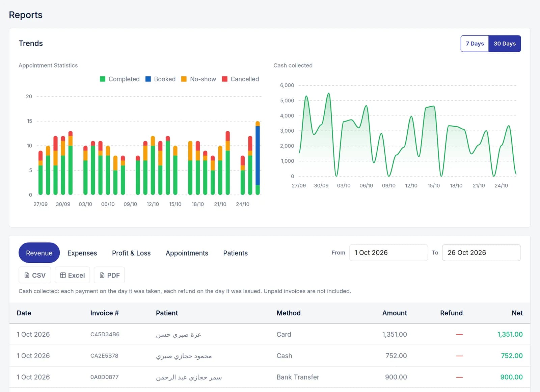This screenshot has width=540, height=392.
Task: Toggle No-show series in legend
Action: [198, 79]
